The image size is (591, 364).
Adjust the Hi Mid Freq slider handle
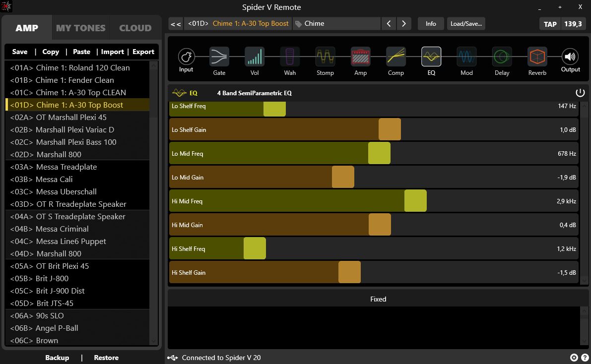415,200
